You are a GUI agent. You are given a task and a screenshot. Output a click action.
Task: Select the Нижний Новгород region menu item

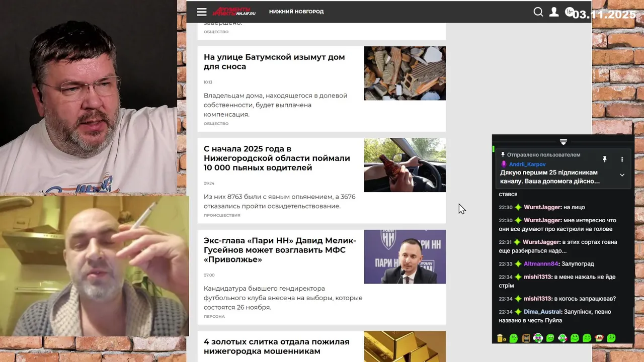tap(296, 12)
